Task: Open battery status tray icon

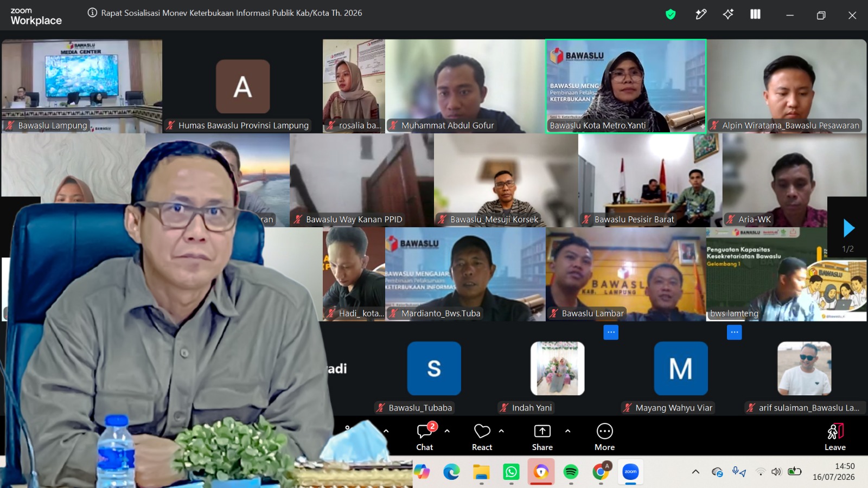Action: (795, 471)
